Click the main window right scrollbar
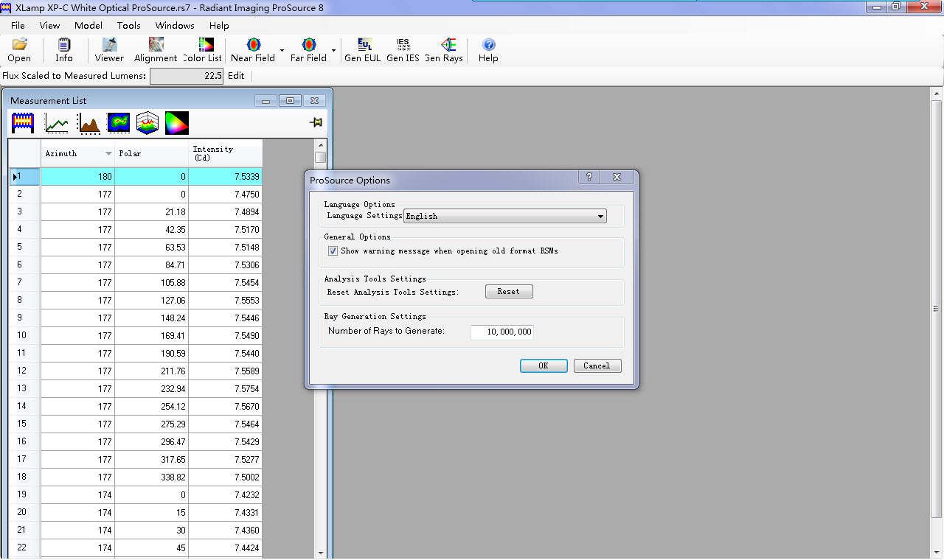944x560 pixels. (x=937, y=308)
